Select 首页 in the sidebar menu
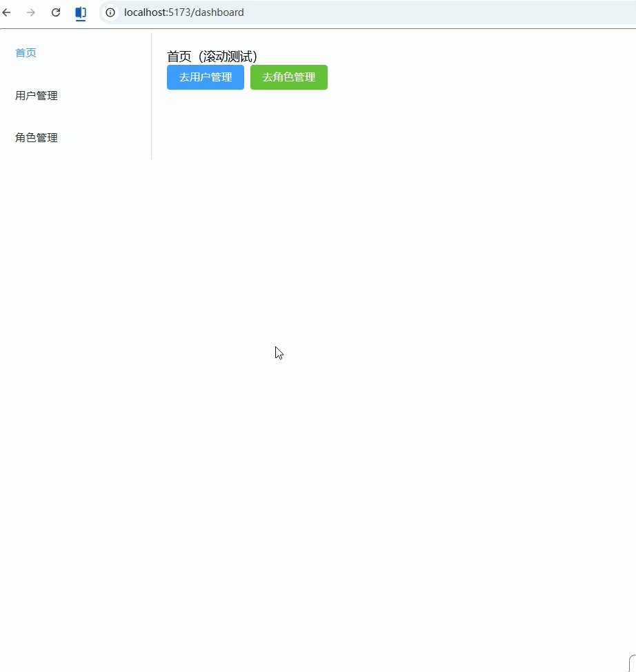This screenshot has width=636, height=672. coord(26,53)
